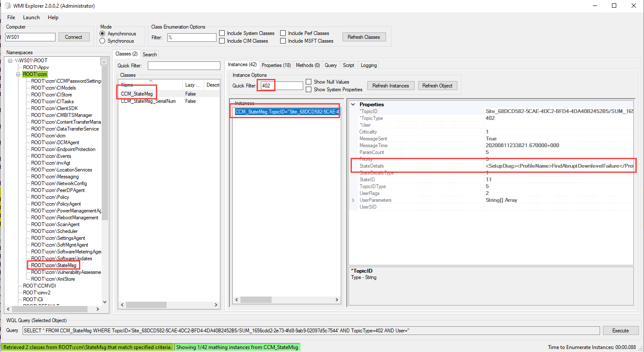This screenshot has height=352, width=644.
Task: Open the Help menu
Action: (x=53, y=17)
